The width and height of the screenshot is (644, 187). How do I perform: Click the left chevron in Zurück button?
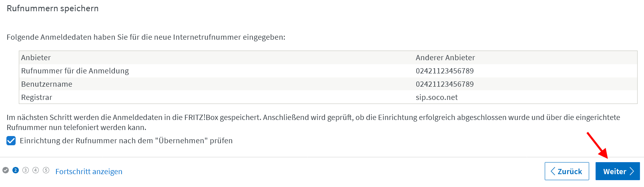(x=553, y=171)
